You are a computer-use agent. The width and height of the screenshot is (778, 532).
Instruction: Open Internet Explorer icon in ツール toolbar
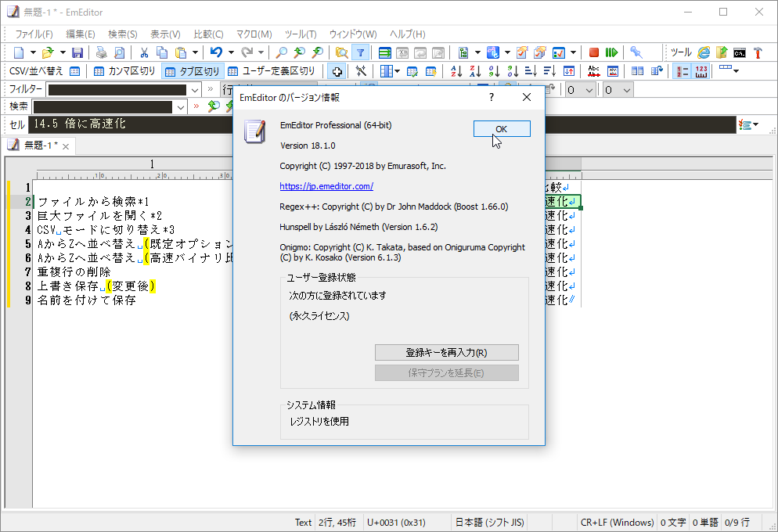coord(704,52)
